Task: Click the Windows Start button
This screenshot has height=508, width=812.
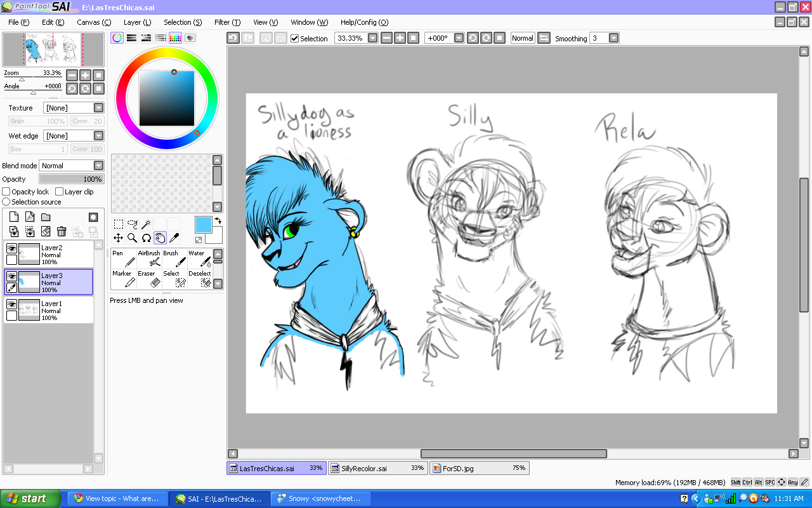Action: coord(30,498)
